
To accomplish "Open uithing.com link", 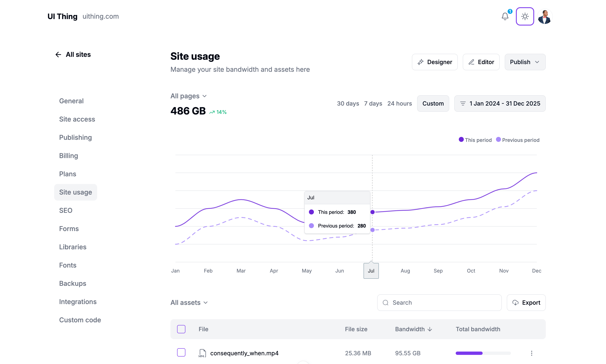I will (101, 16).
